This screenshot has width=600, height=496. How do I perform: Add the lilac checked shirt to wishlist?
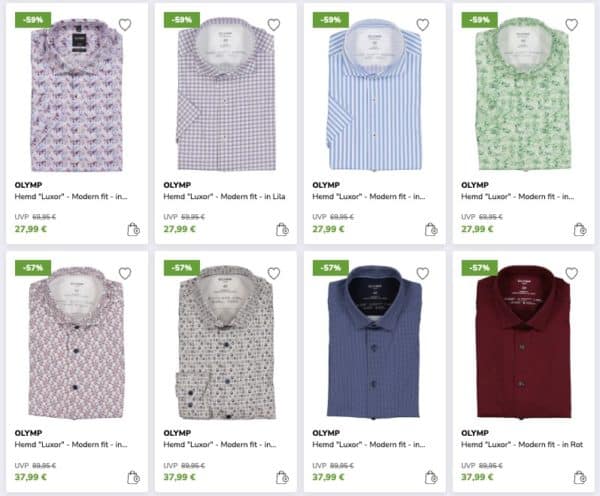click(x=274, y=24)
